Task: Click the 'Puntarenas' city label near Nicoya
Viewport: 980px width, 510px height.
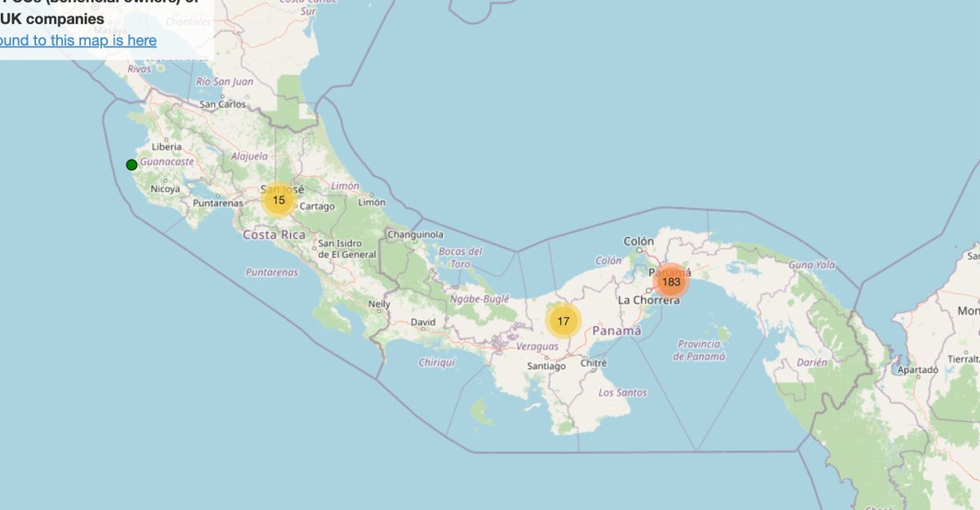Action: tap(218, 203)
